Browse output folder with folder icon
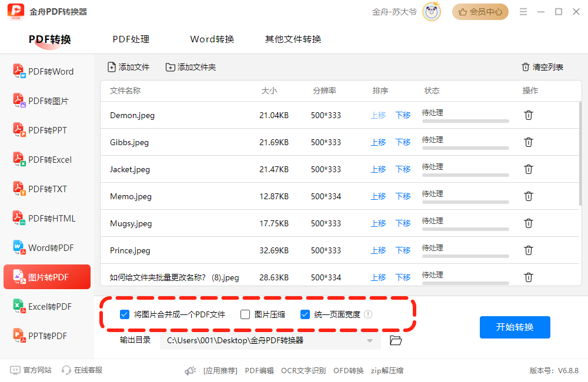 [x=396, y=340]
